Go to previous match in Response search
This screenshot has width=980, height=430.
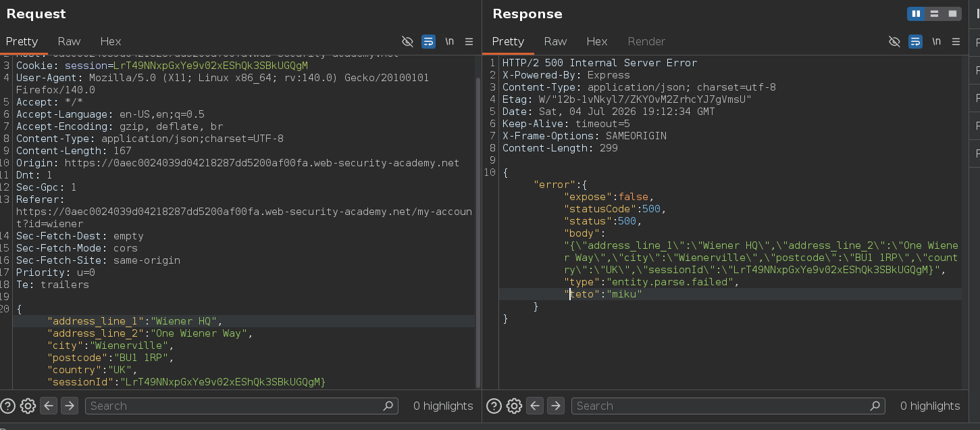pyautogui.click(x=534, y=406)
